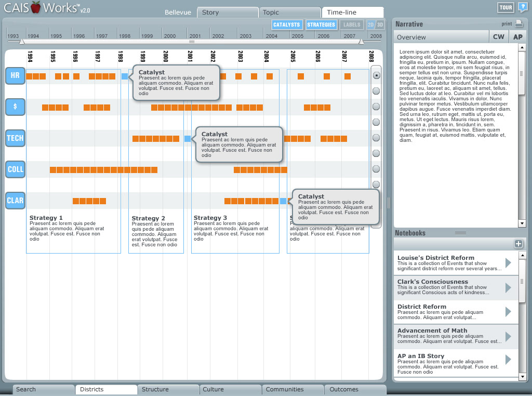The image size is (532, 396).
Task: Switch to 2D view
Action: click(x=371, y=25)
